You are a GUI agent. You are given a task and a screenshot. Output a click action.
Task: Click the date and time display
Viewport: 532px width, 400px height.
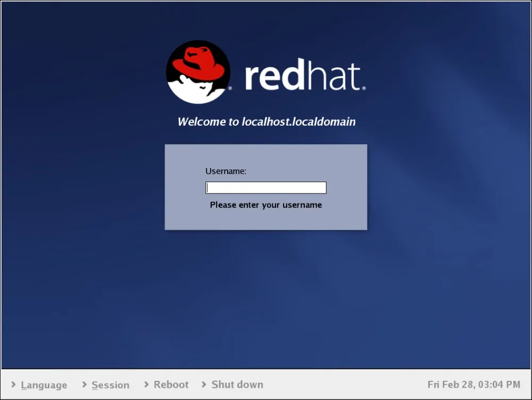[x=473, y=385]
